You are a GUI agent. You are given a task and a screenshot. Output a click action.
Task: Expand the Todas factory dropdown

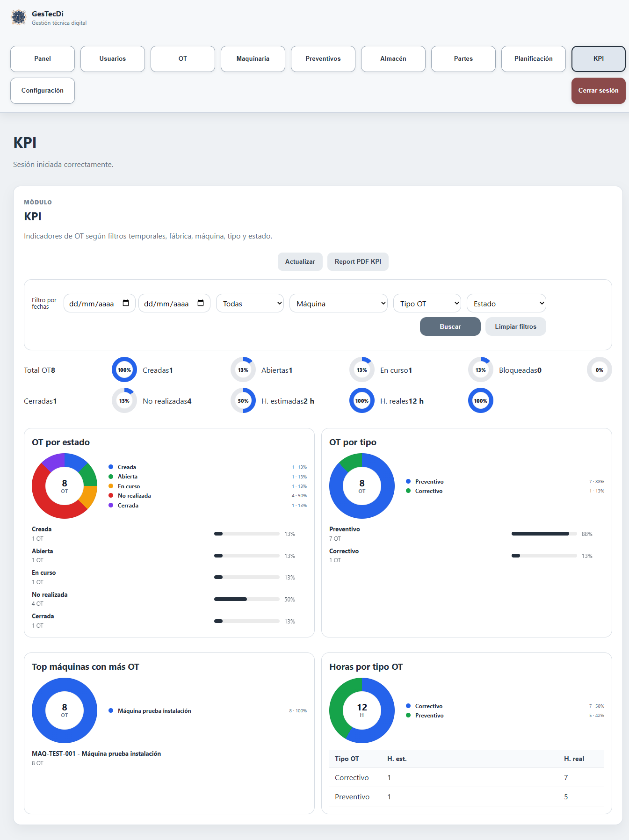coord(250,303)
